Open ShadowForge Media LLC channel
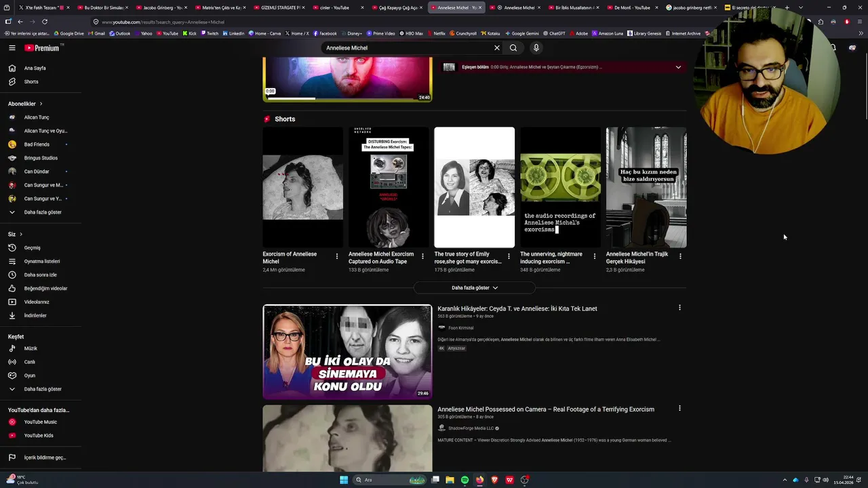868x488 pixels. pos(471,428)
